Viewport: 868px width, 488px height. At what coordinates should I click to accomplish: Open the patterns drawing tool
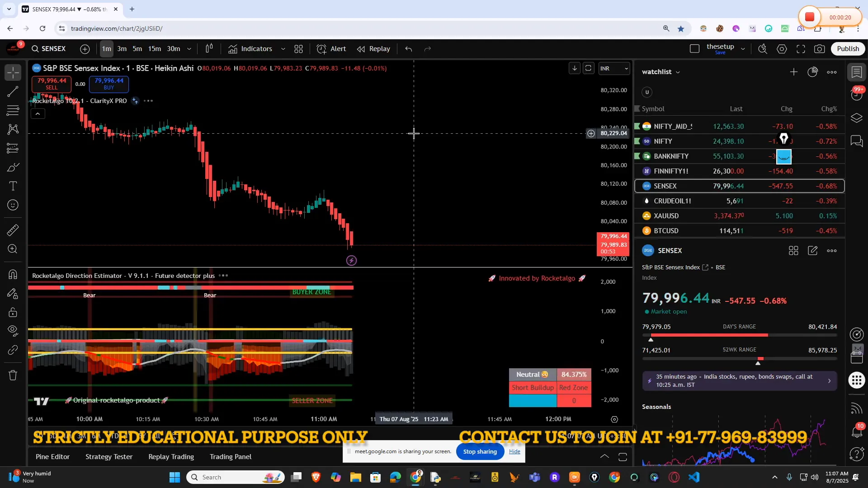pyautogui.click(x=13, y=129)
